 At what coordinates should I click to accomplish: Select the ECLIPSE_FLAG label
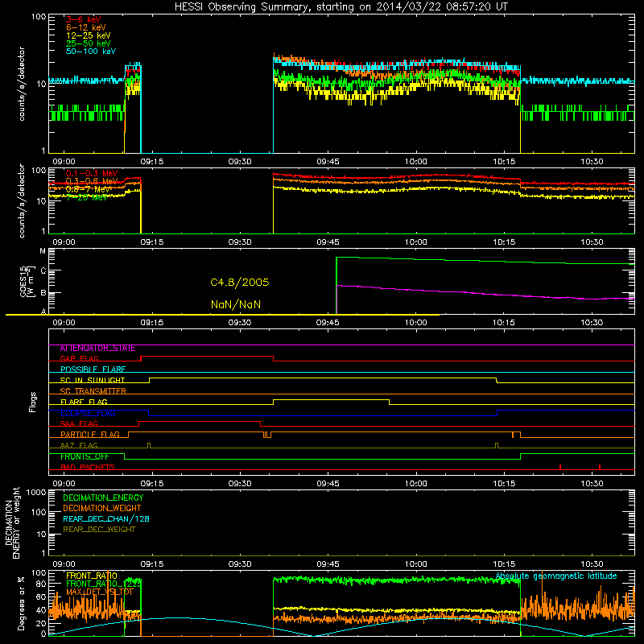coord(88,413)
